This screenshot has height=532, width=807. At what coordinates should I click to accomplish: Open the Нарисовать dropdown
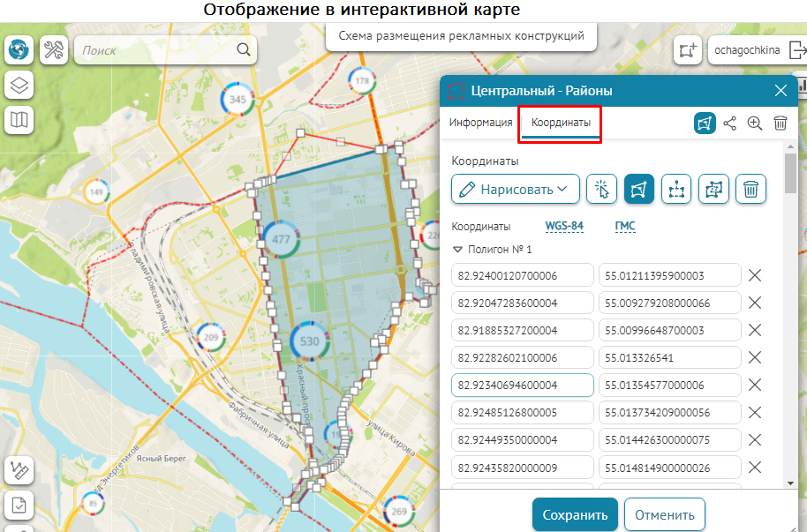click(x=516, y=189)
